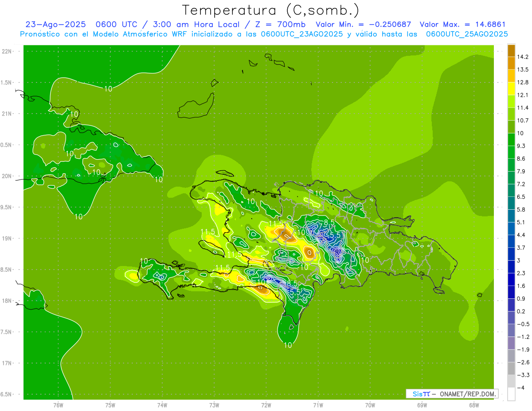Click "Modelo Atmosferico WRF" in the subtitle
532x411 pixels.
[x=135, y=34]
